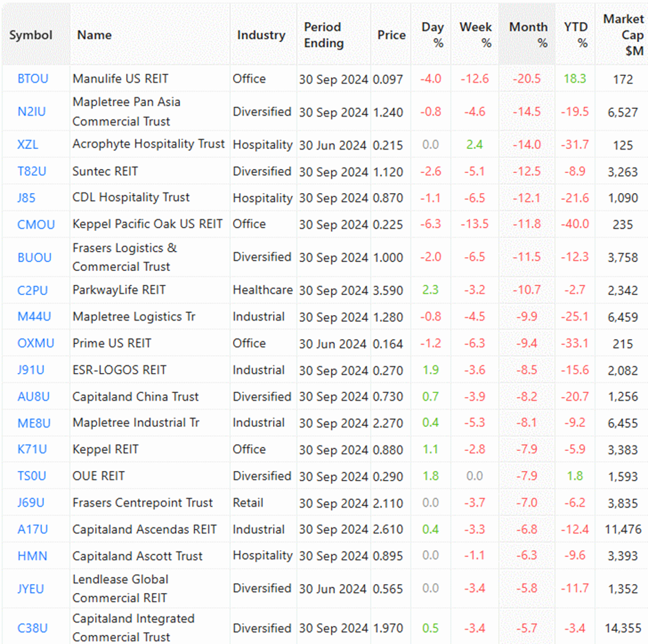Select the Mapletree Logistics Tr name

coord(134,316)
